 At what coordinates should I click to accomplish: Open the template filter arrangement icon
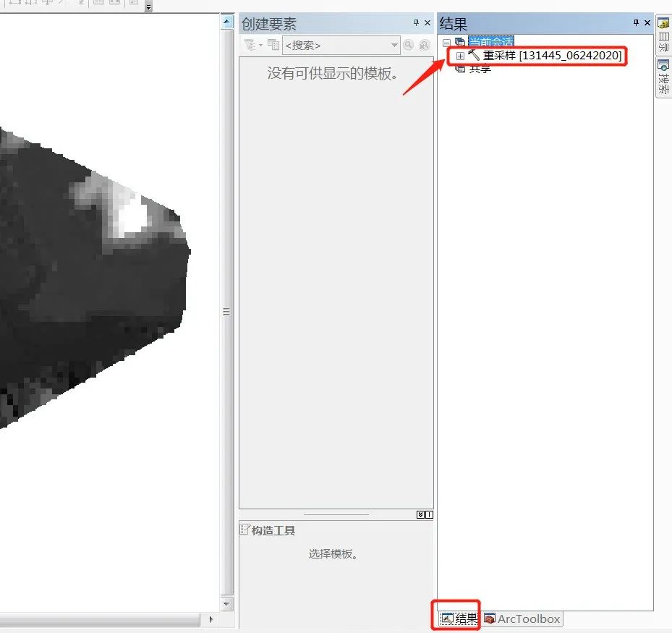tap(252, 45)
